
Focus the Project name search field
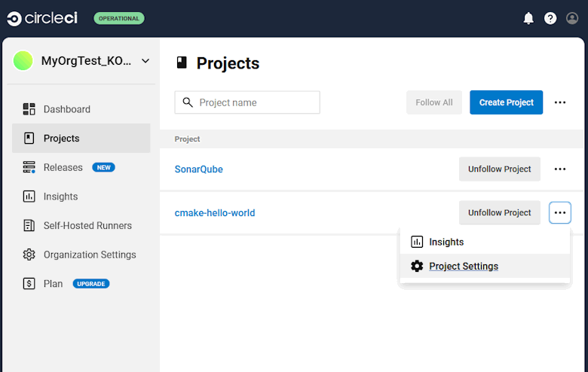(255, 102)
